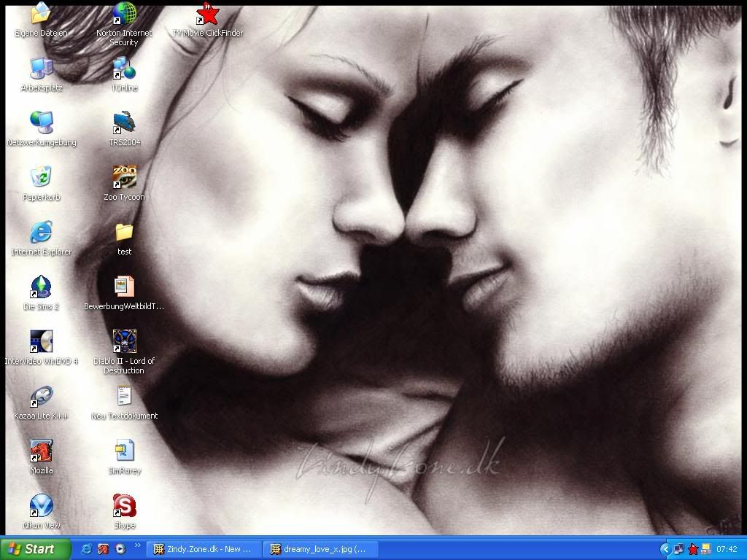Open TV Movie ClickFinder desktop shortcut
The height and width of the screenshot is (560, 747).
point(208,15)
